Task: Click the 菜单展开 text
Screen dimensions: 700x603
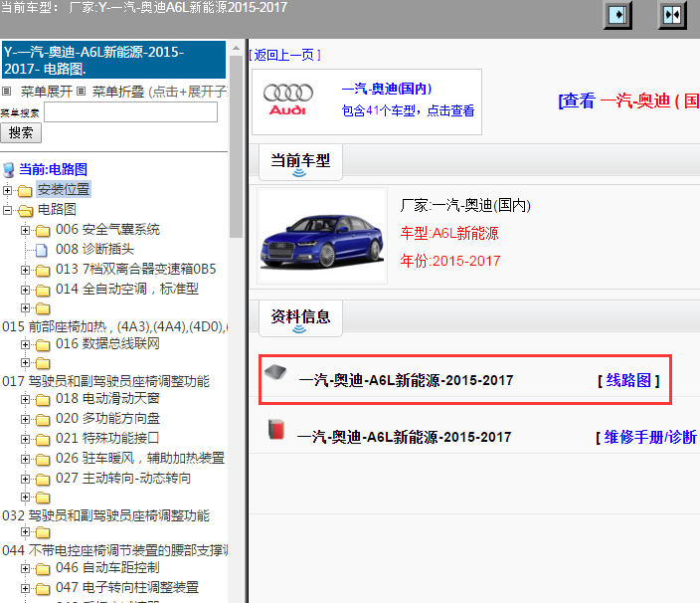Action: [x=47, y=92]
